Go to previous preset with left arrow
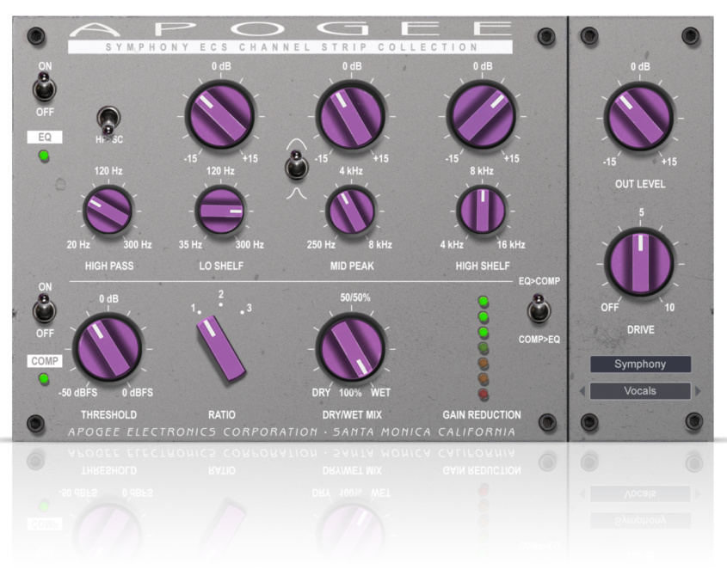Image resolution: width=727 pixels, height=588 pixels. tap(582, 391)
